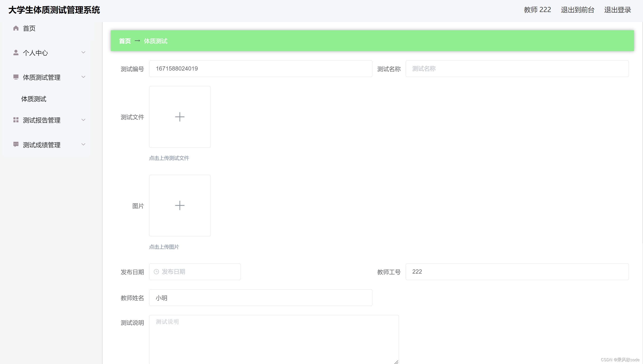Screen dimensions: 643x364
Task: Click the home icon in sidebar
Action: [x=16, y=28]
